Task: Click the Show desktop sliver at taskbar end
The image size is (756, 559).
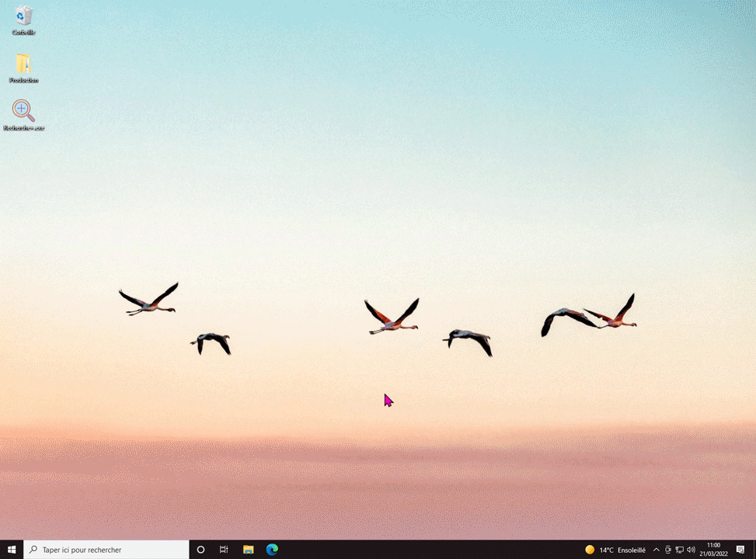Action: (x=754, y=550)
